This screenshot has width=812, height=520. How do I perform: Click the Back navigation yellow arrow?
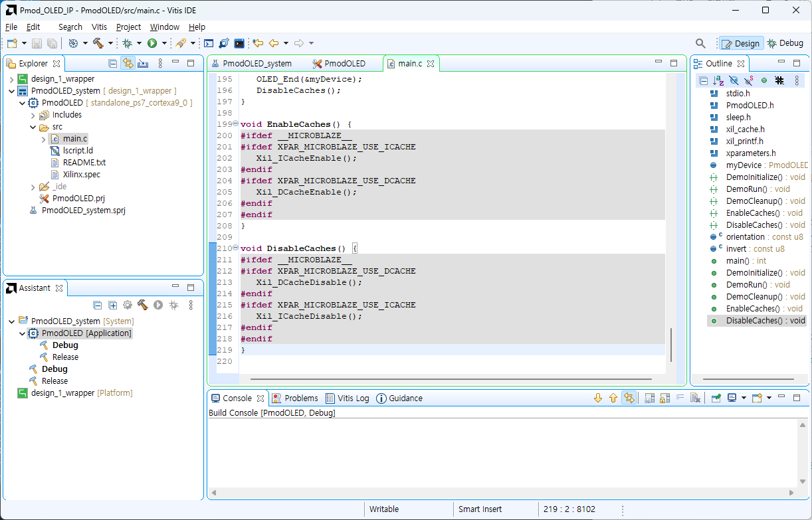point(274,43)
